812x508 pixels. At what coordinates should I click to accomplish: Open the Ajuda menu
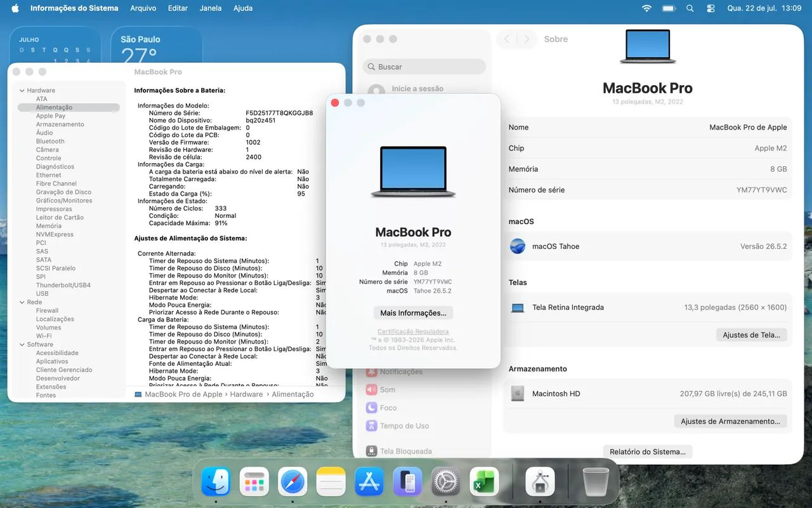[x=243, y=8]
